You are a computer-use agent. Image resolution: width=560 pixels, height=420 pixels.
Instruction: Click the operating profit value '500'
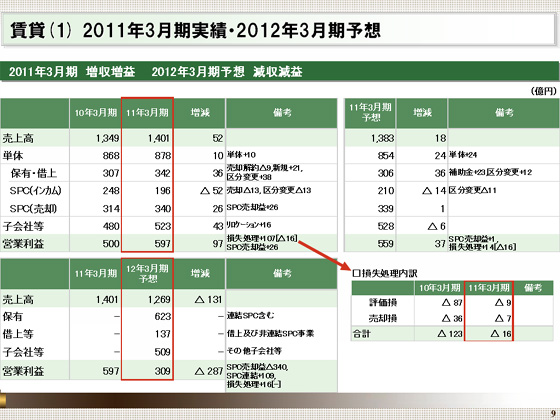click(x=111, y=244)
